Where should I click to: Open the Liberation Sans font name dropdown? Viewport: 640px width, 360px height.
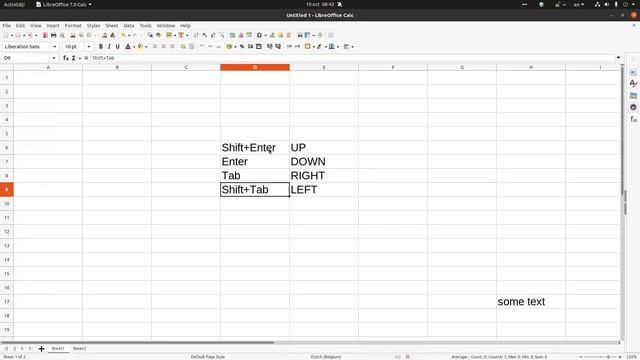tap(54, 47)
